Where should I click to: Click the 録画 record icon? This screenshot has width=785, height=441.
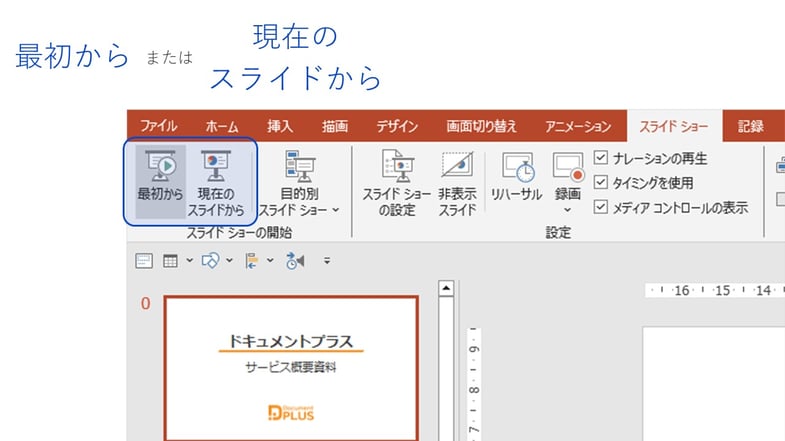568,167
